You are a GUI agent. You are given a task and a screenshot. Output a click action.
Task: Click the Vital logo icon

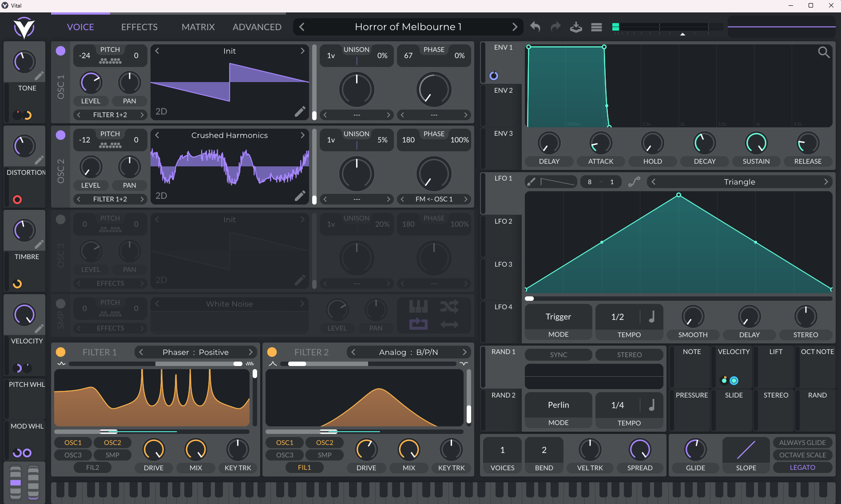tap(24, 28)
